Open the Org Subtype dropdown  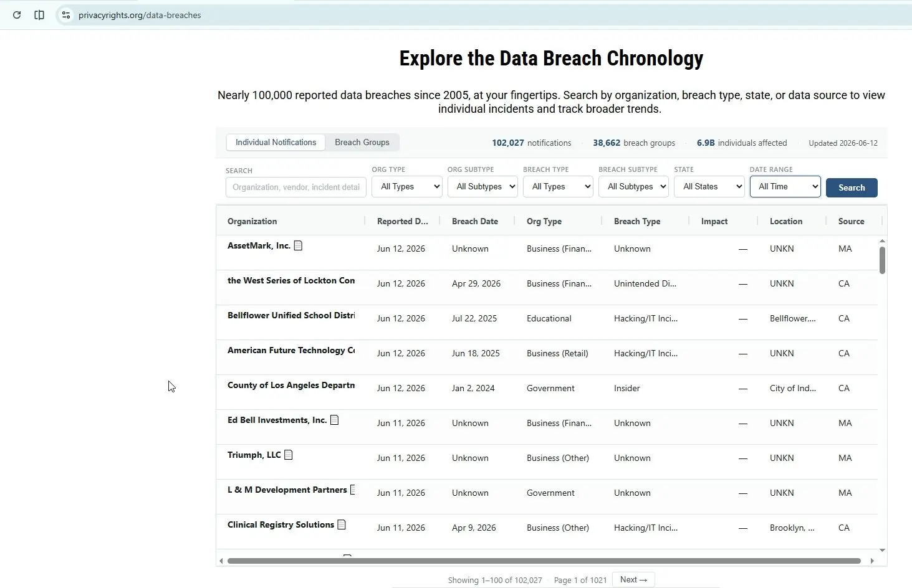[482, 186]
